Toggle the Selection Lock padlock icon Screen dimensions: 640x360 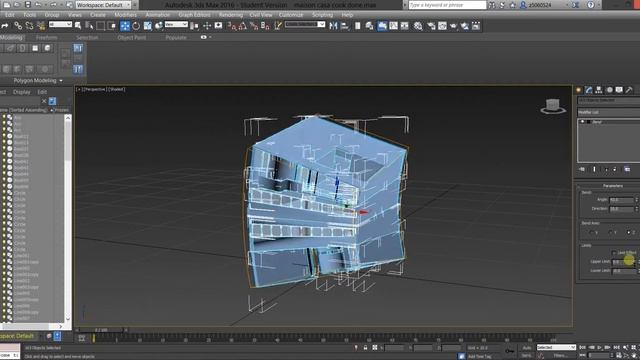(x=365, y=348)
